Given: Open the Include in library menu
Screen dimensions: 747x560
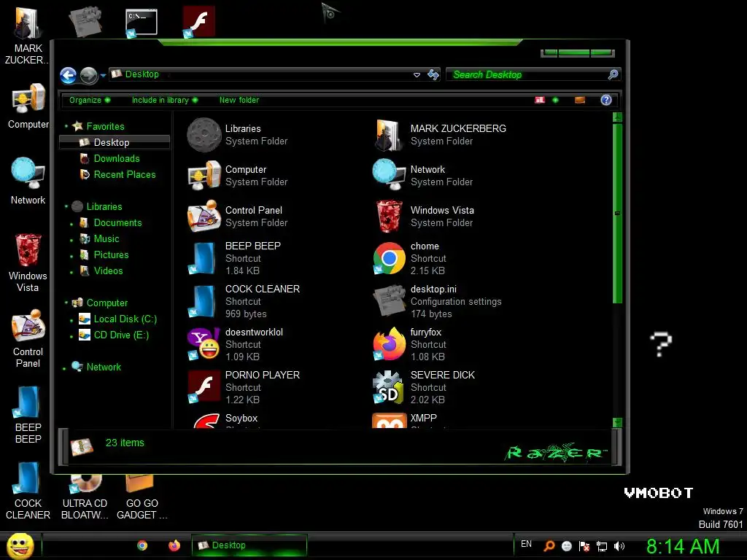Looking at the screenshot, I should (165, 100).
